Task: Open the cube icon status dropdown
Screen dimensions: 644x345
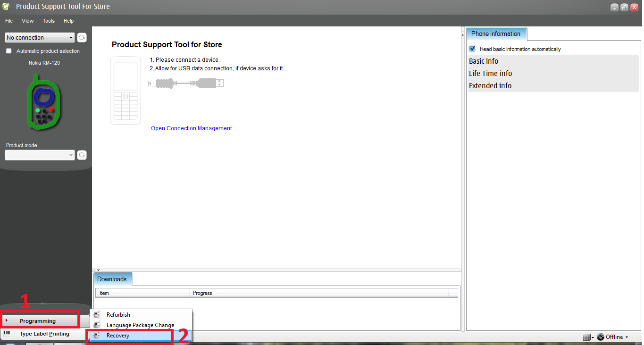Action: tap(588, 337)
